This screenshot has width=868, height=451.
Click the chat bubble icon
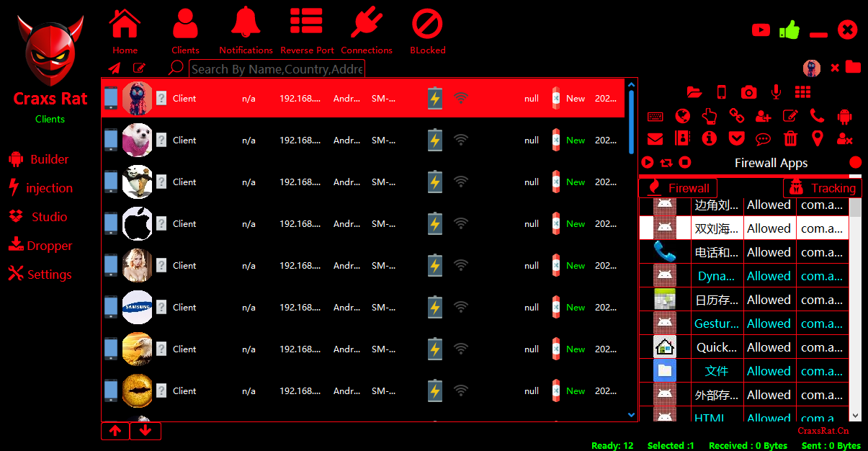click(x=764, y=138)
